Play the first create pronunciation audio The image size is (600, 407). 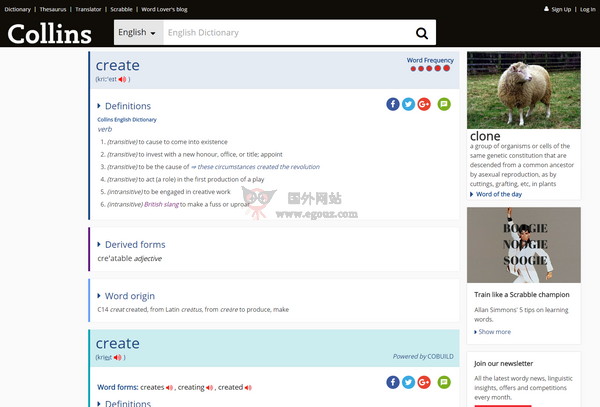coord(122,80)
